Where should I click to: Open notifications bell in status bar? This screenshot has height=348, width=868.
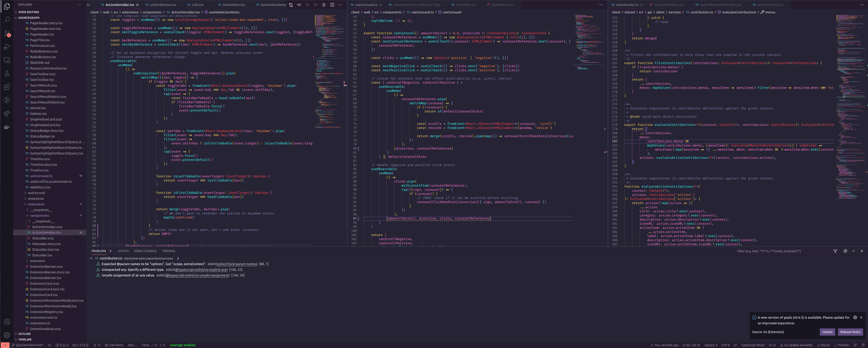pyautogui.click(x=863, y=345)
